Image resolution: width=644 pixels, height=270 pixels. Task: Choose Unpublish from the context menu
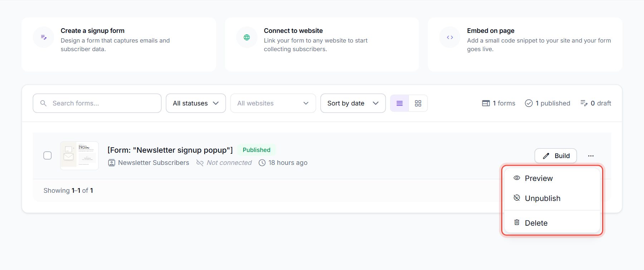pyautogui.click(x=552, y=198)
